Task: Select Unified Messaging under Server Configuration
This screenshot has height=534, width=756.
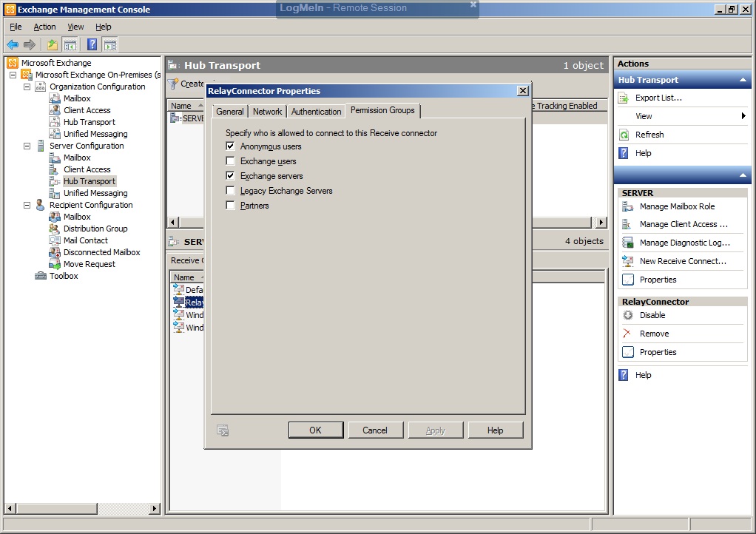Action: coord(95,193)
